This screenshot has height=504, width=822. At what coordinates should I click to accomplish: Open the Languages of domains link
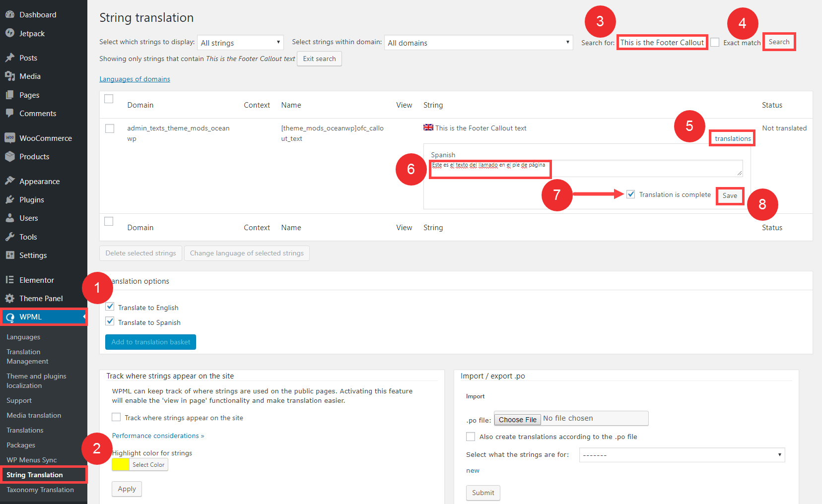coord(135,79)
